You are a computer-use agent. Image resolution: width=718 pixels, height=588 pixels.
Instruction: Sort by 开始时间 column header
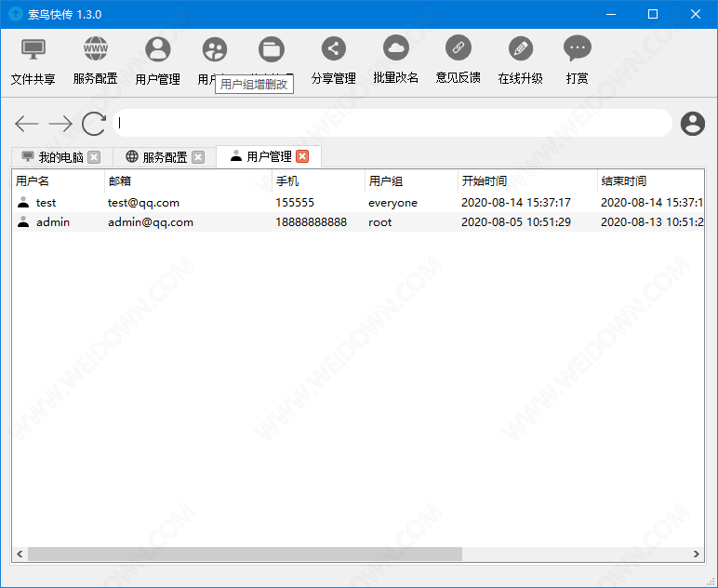[x=527, y=180]
